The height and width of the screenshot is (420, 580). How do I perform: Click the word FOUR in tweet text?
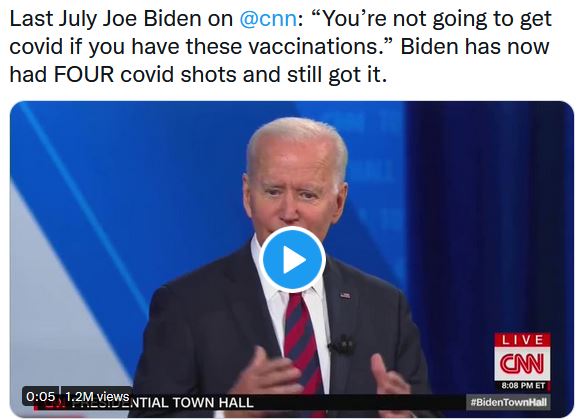pyautogui.click(x=84, y=74)
